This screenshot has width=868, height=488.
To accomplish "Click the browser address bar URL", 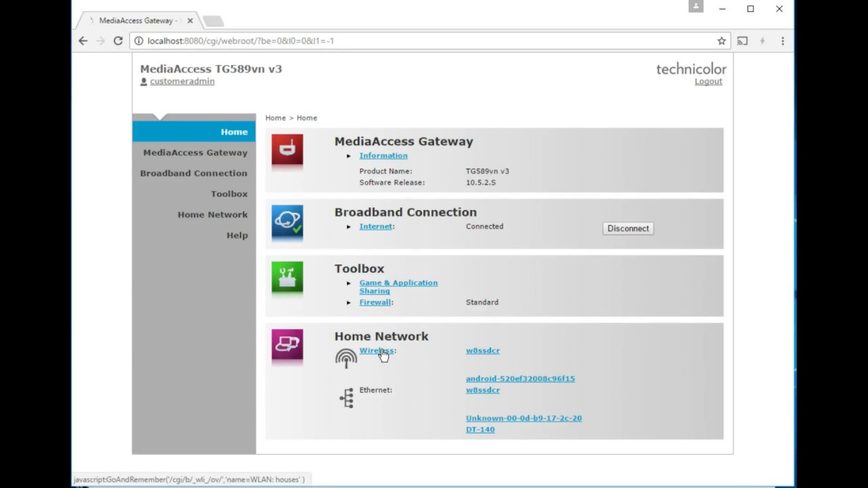I will pos(241,41).
